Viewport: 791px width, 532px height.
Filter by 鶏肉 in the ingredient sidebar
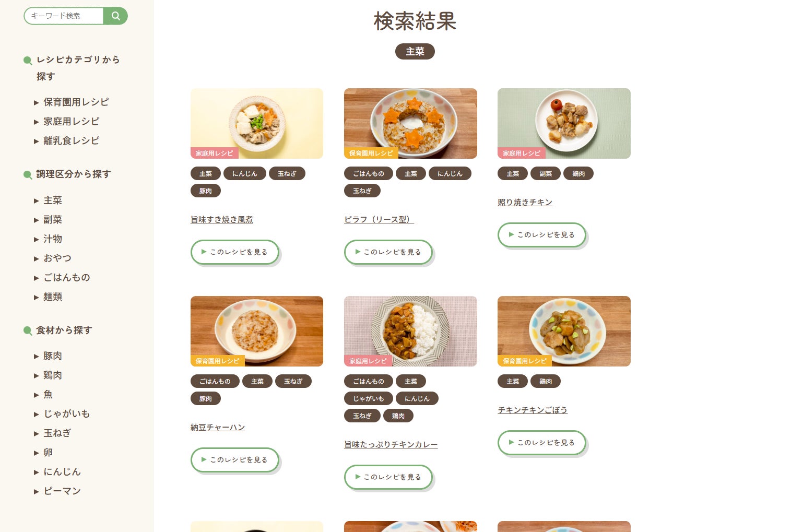tap(53, 375)
